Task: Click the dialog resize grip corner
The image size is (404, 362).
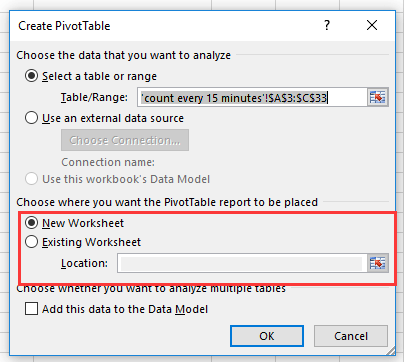Action: (391, 351)
